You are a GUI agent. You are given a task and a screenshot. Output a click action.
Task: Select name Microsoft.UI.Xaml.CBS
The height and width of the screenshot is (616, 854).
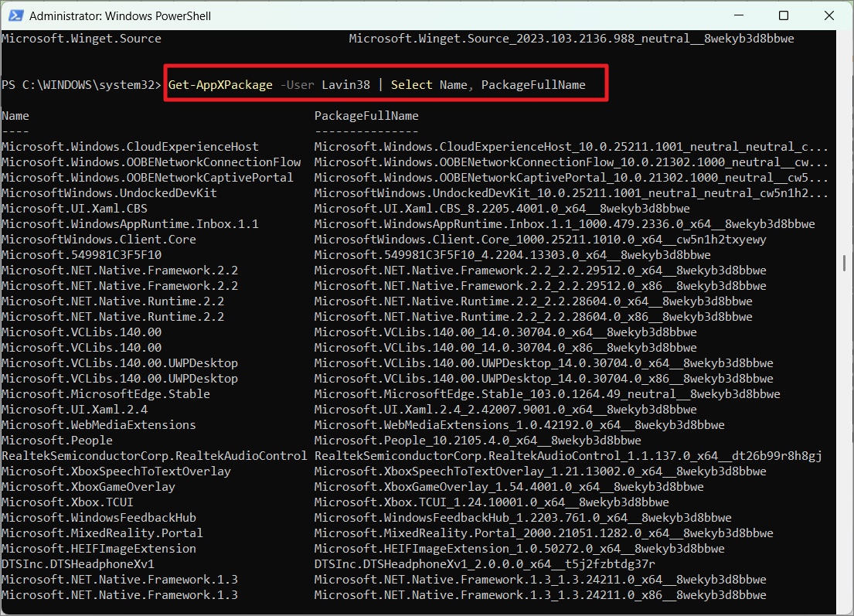click(75, 209)
